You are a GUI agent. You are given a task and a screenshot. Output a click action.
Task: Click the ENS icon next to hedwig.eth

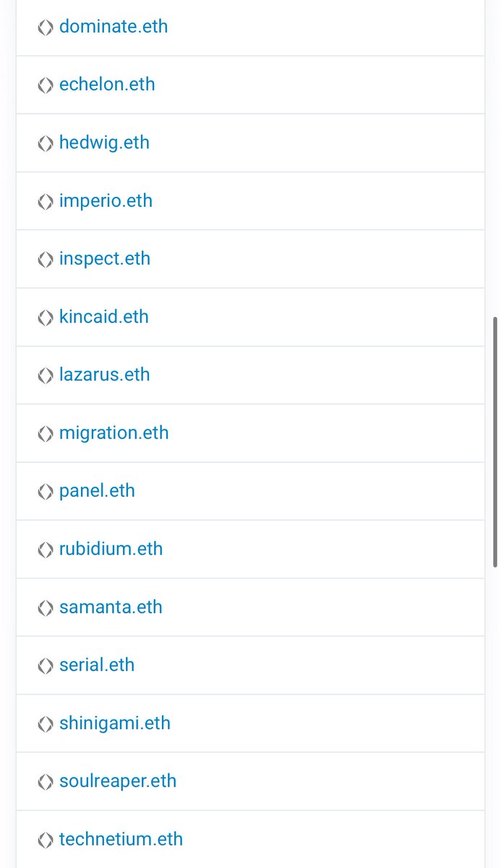click(46, 143)
